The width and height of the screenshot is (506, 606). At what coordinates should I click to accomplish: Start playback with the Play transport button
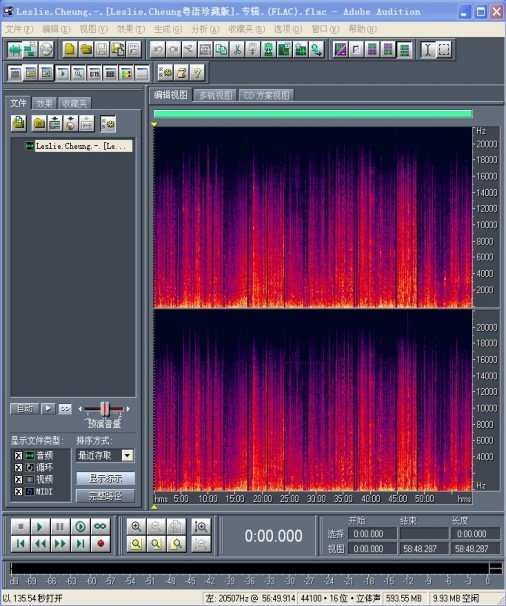tap(40, 526)
